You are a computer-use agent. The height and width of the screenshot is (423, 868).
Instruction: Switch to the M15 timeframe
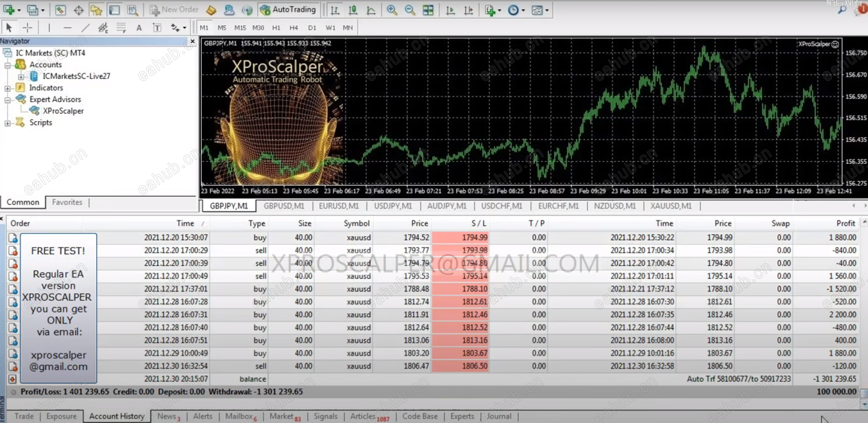pos(240,27)
